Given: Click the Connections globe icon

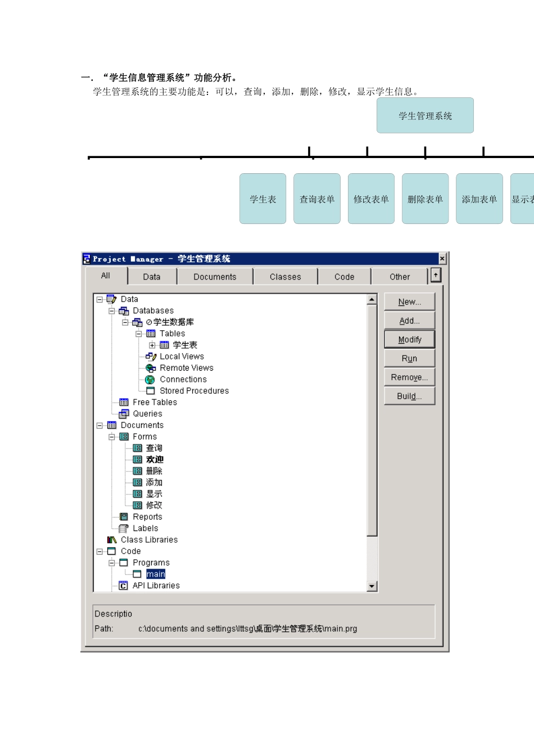Looking at the screenshot, I should coord(150,380).
